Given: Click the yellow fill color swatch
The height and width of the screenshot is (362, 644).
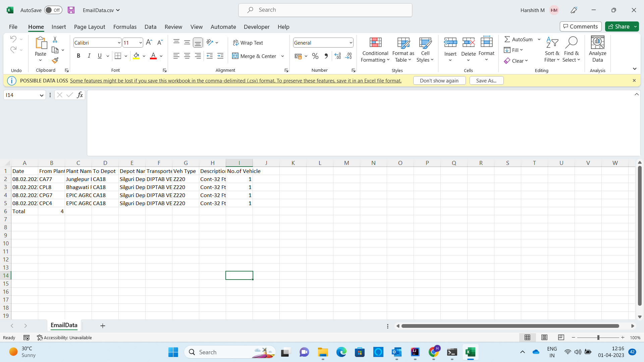Looking at the screenshot, I should 136,56.
